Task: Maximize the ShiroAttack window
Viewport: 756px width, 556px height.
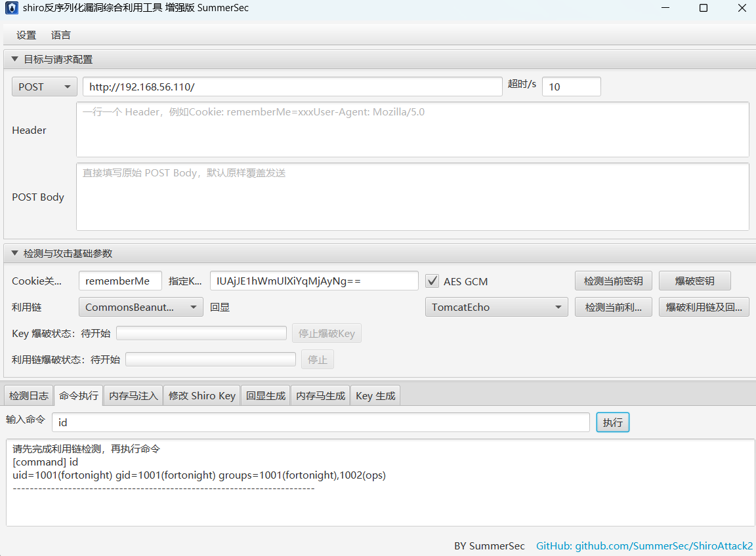Action: coord(703,8)
